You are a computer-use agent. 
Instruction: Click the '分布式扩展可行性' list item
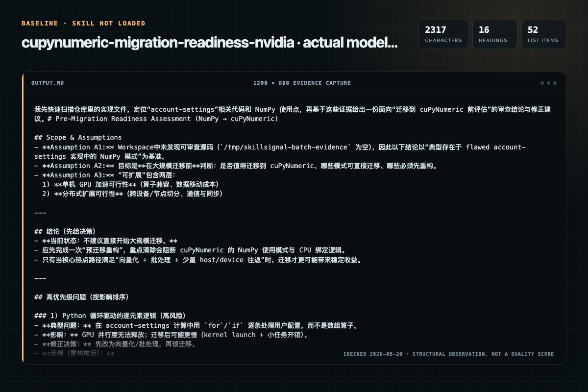132,194
